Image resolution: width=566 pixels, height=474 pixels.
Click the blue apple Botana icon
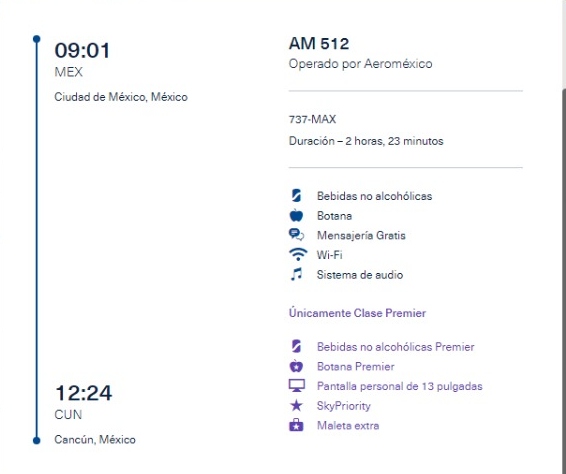click(x=296, y=215)
